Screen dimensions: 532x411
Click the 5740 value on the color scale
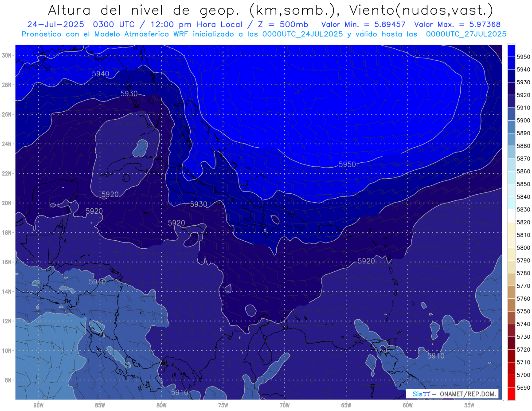[x=524, y=324]
